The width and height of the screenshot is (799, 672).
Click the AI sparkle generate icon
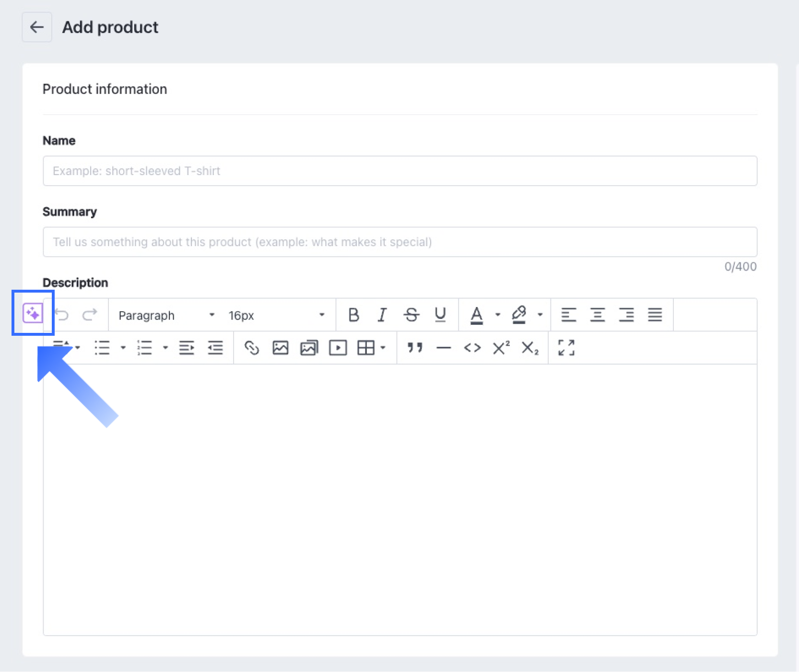coord(33,314)
